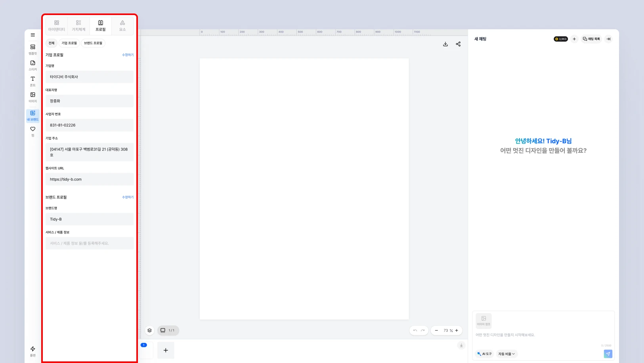
Task: Download the canvas with download icon
Action: (445, 44)
